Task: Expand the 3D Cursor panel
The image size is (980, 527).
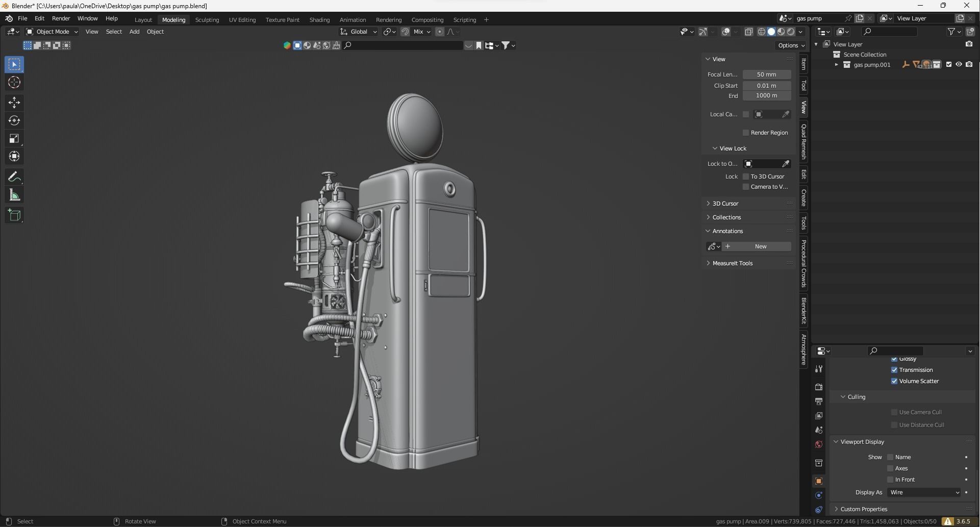Action: coord(708,204)
